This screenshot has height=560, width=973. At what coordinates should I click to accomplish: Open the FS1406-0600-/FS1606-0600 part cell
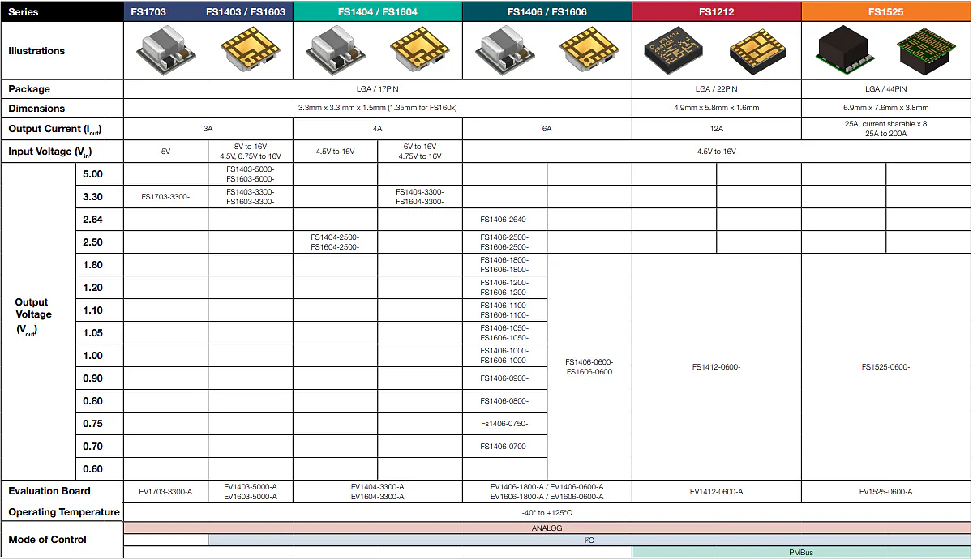(590, 366)
